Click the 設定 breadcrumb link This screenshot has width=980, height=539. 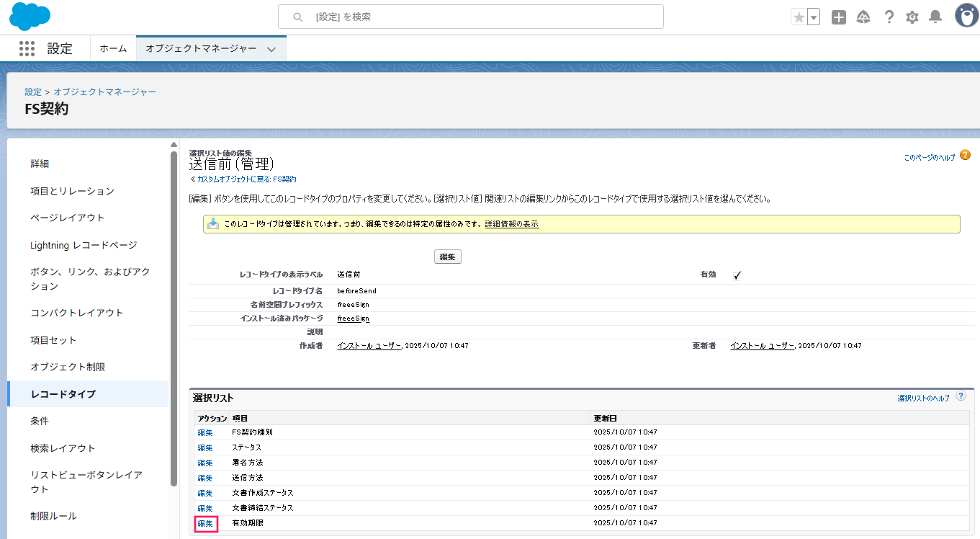pos(33,92)
